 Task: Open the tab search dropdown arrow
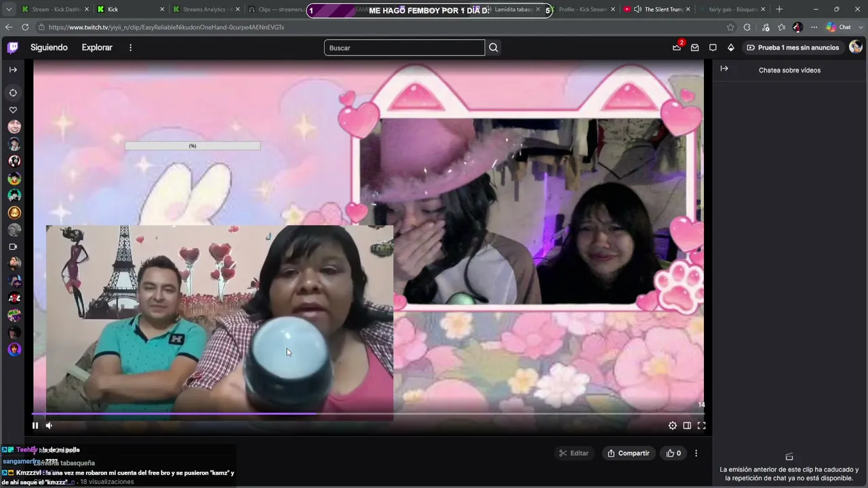(9, 9)
